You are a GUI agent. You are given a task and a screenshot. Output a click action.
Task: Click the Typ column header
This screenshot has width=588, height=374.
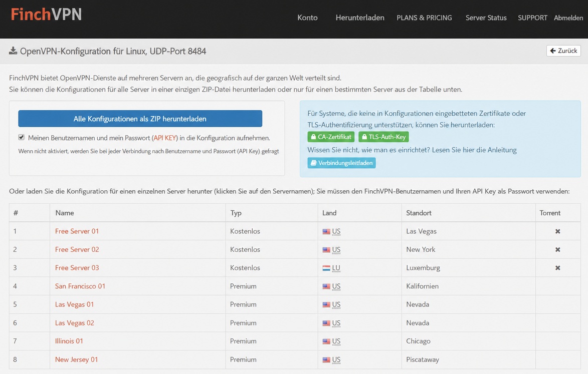coord(236,213)
